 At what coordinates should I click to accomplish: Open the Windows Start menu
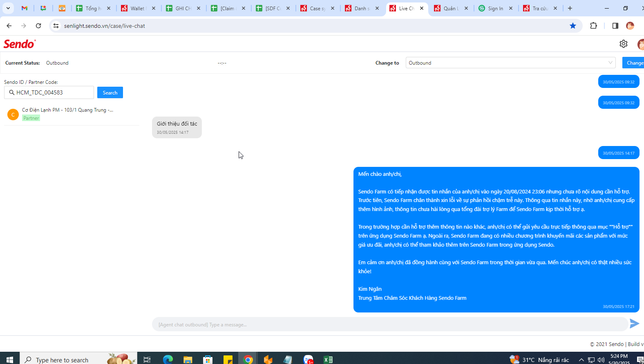10,360
